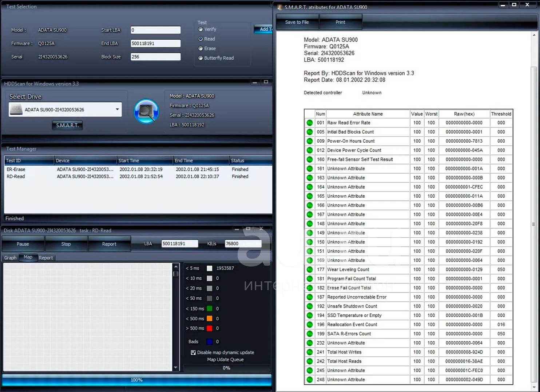Switch to the Report tab
The image size is (540, 392).
pyautogui.click(x=46, y=258)
